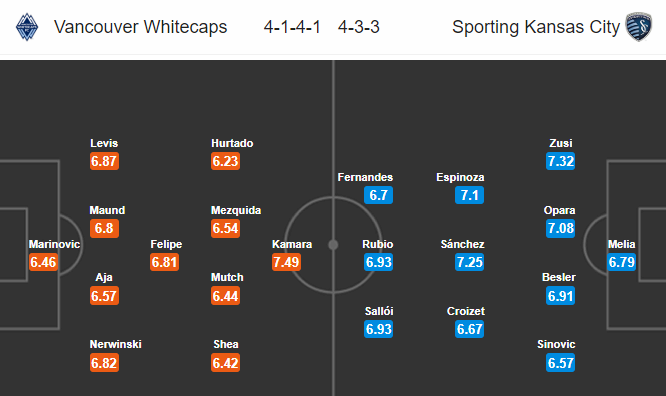The width and height of the screenshot is (666, 396).
Task: Click the Vancouver Whitecaps crest icon
Action: [27, 27]
